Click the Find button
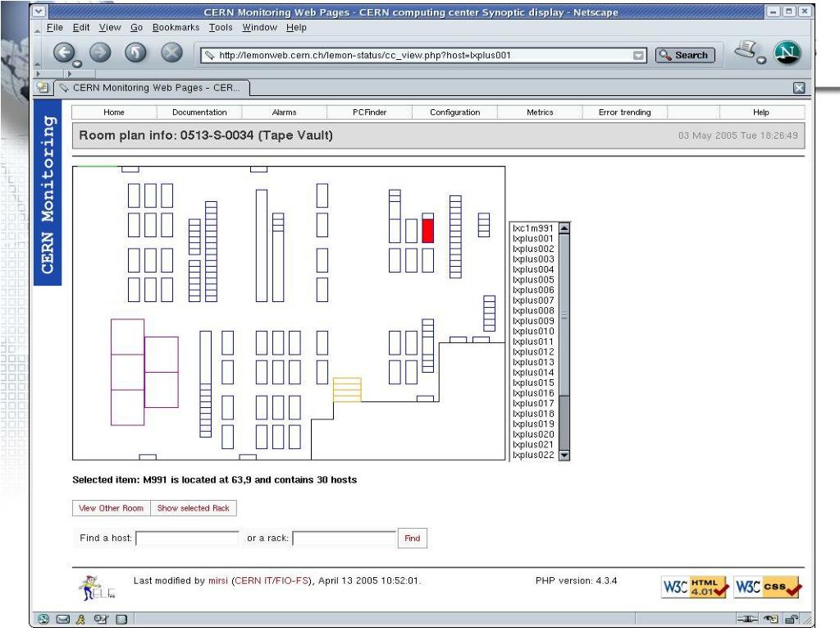The image size is (840, 628). click(413, 539)
